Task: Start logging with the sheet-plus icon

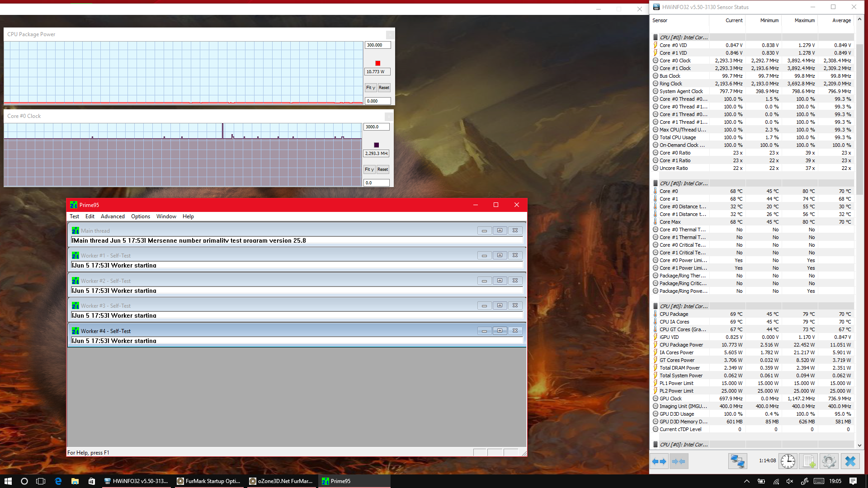Action: pyautogui.click(x=808, y=461)
